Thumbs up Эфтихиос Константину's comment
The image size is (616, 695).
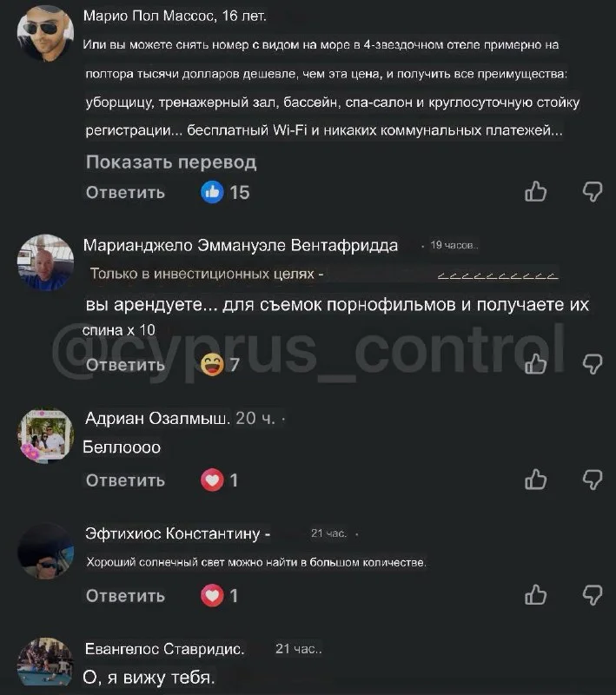535,595
